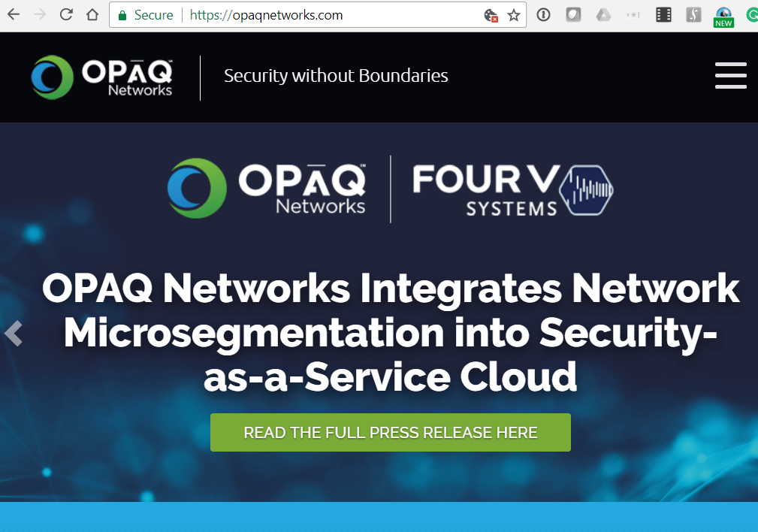Navigate back using the back arrow
The width and height of the screenshot is (758, 532).
14,14
